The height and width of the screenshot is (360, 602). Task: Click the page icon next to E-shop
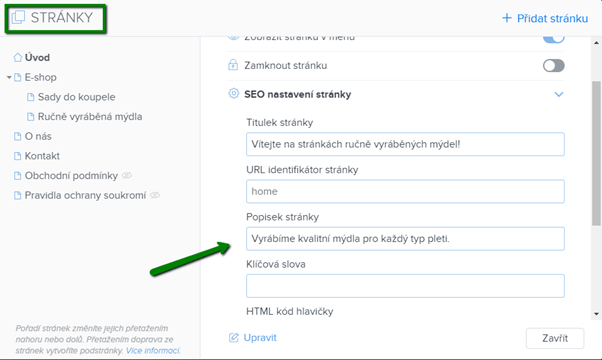[17, 78]
